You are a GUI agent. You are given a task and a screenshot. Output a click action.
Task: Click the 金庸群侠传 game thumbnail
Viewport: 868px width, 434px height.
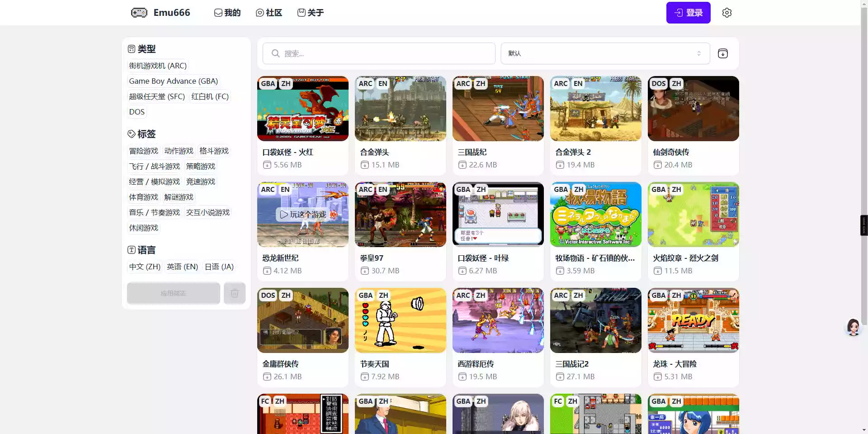pyautogui.click(x=303, y=320)
